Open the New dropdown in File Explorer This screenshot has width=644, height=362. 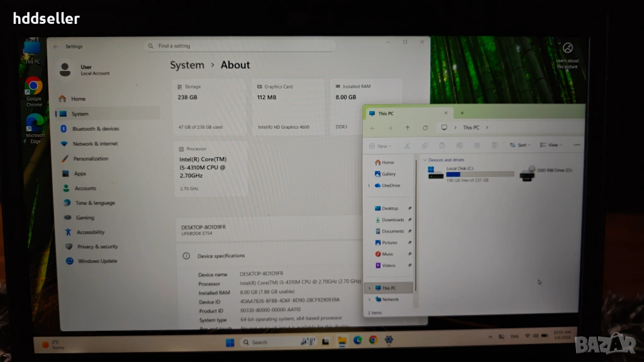coord(380,146)
